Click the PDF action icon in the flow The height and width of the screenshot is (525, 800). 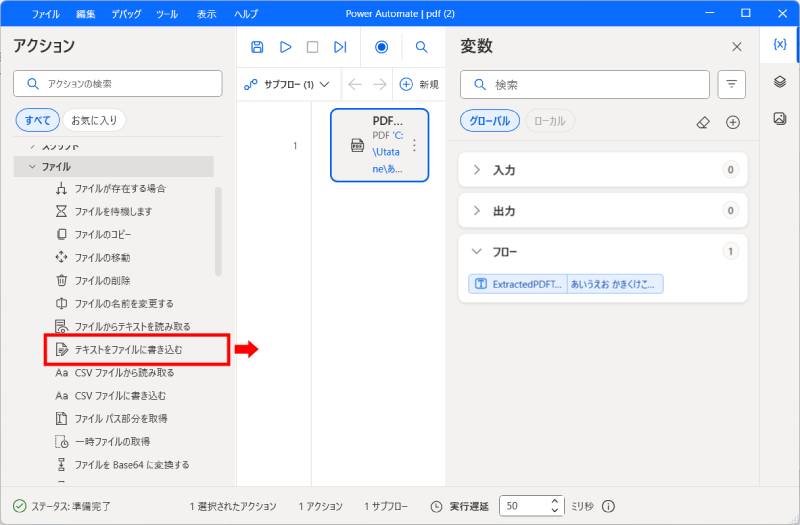pyautogui.click(x=357, y=145)
